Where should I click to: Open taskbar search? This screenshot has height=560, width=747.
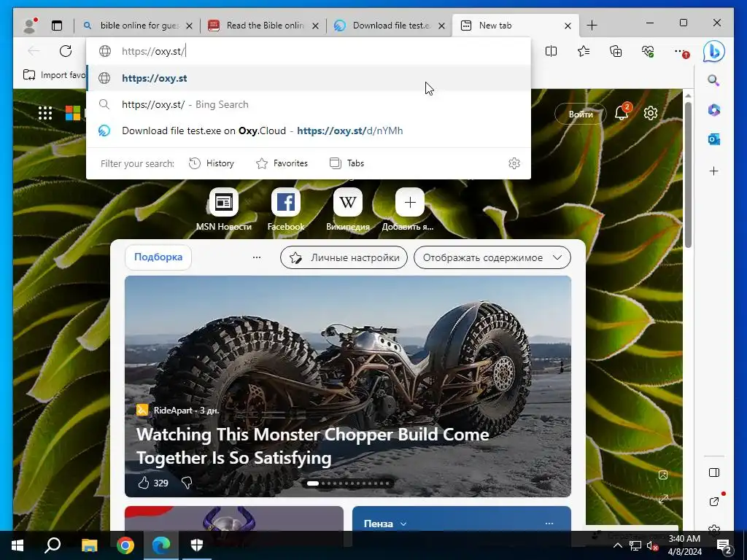click(53, 545)
